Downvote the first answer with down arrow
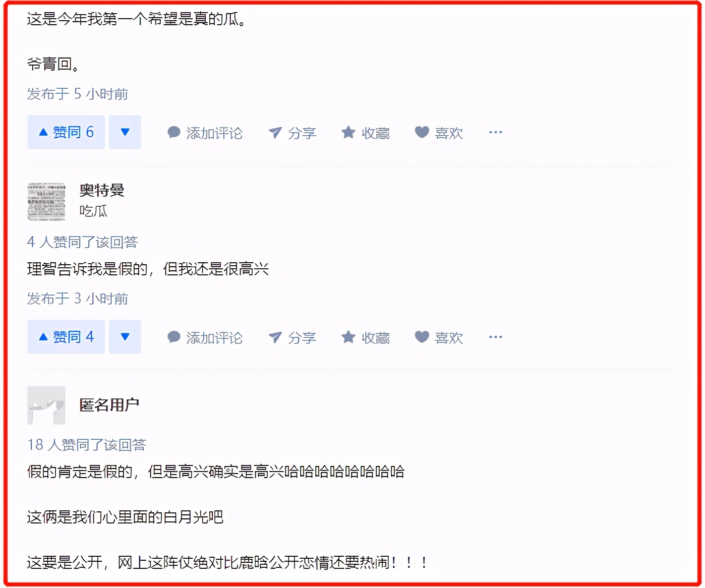This screenshot has height=588, width=705. (x=125, y=132)
